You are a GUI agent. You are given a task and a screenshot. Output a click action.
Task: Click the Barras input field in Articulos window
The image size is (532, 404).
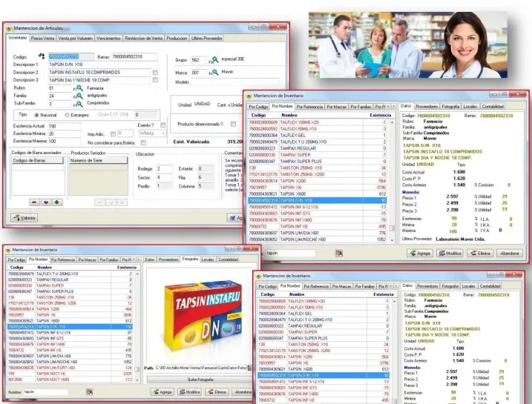[135, 57]
